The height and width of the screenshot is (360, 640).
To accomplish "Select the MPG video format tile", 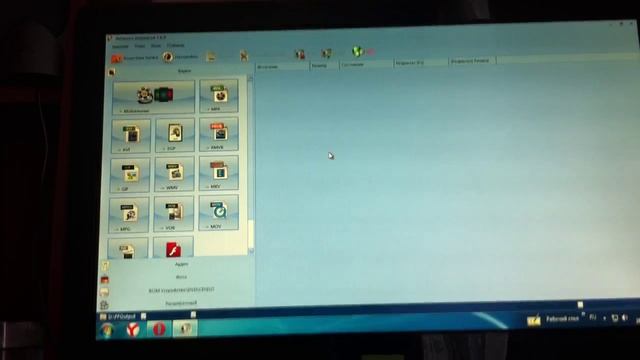I will [x=129, y=215].
